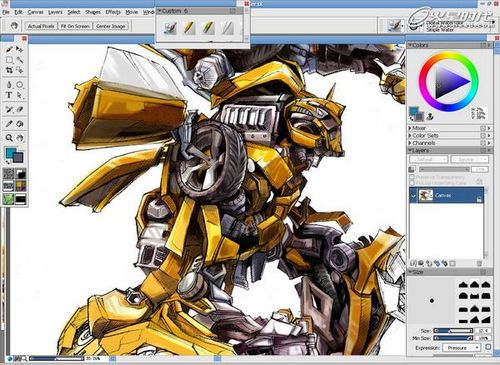Open the File menu
Image resolution: width=500 pixels, height=365 pixels.
coord(6,12)
